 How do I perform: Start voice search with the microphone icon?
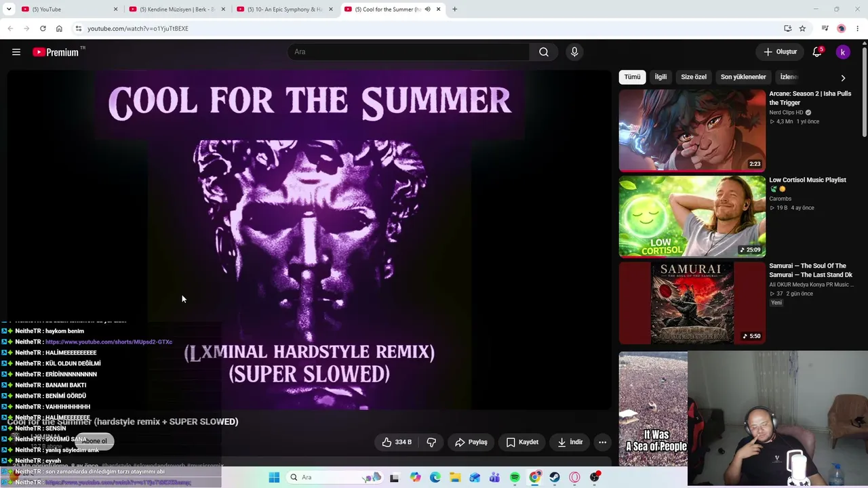[x=574, y=52]
